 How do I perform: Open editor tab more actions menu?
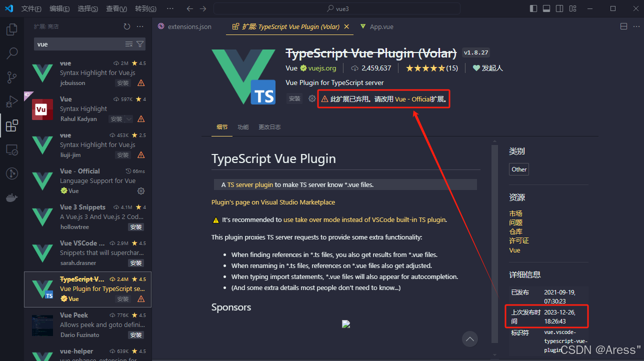pyautogui.click(x=635, y=26)
